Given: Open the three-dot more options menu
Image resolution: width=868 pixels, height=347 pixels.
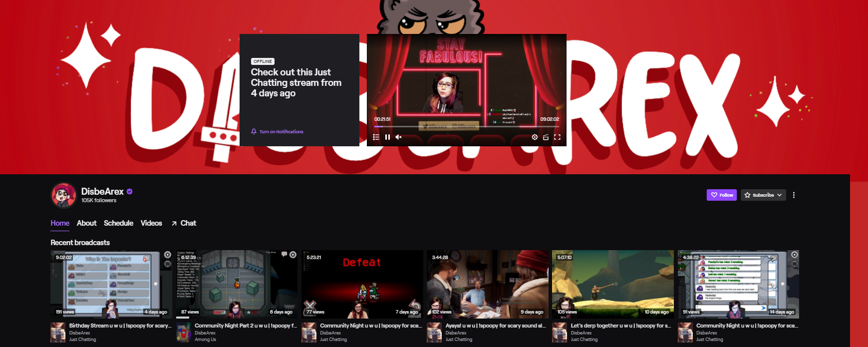Looking at the screenshot, I should coord(794,195).
